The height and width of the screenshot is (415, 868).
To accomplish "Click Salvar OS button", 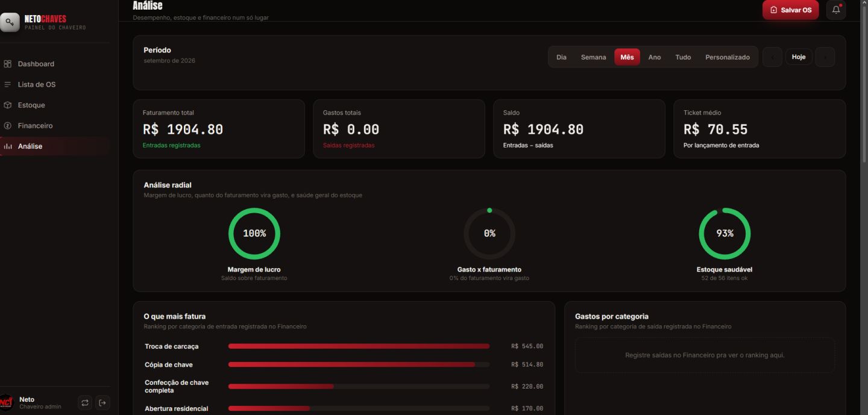I will point(790,10).
